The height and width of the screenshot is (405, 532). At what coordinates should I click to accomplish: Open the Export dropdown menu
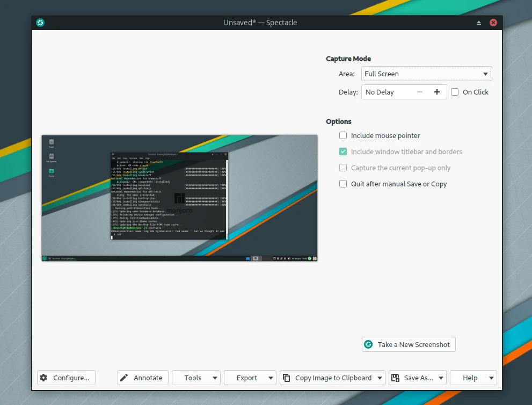[250, 378]
